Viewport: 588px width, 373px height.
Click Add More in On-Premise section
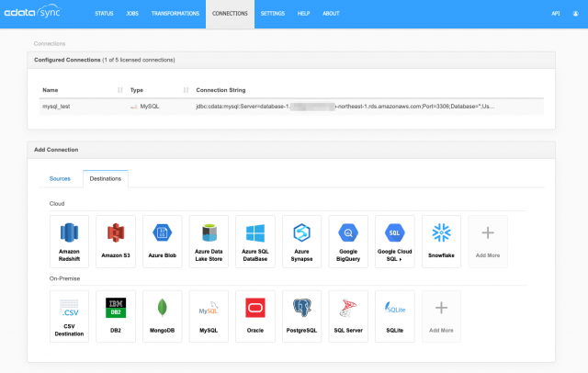[441, 316]
